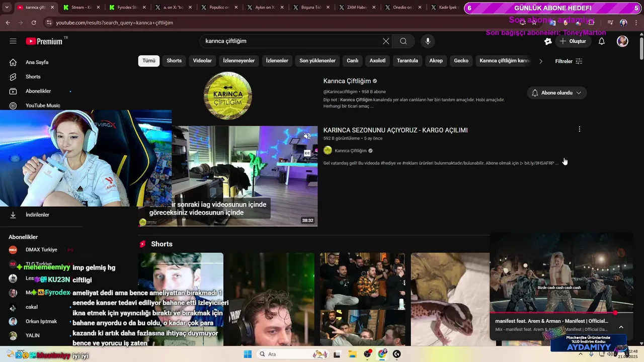This screenshot has height=362, width=644.
Task: Click inside the karınca çiftliğim search field
Action: [x=292, y=41]
